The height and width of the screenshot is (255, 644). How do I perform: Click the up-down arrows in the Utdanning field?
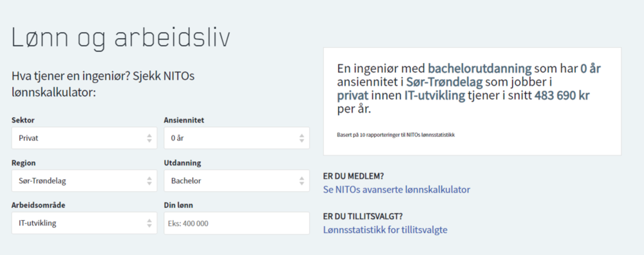click(302, 181)
